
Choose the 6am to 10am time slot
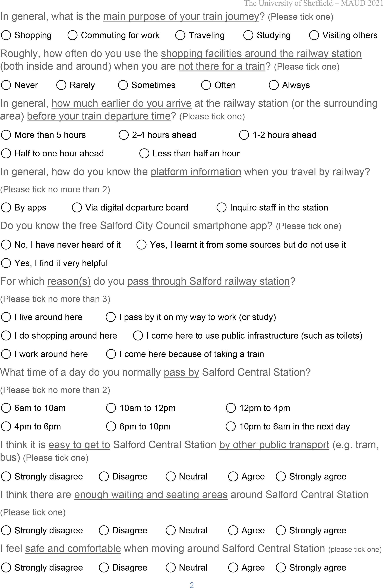click(6, 408)
